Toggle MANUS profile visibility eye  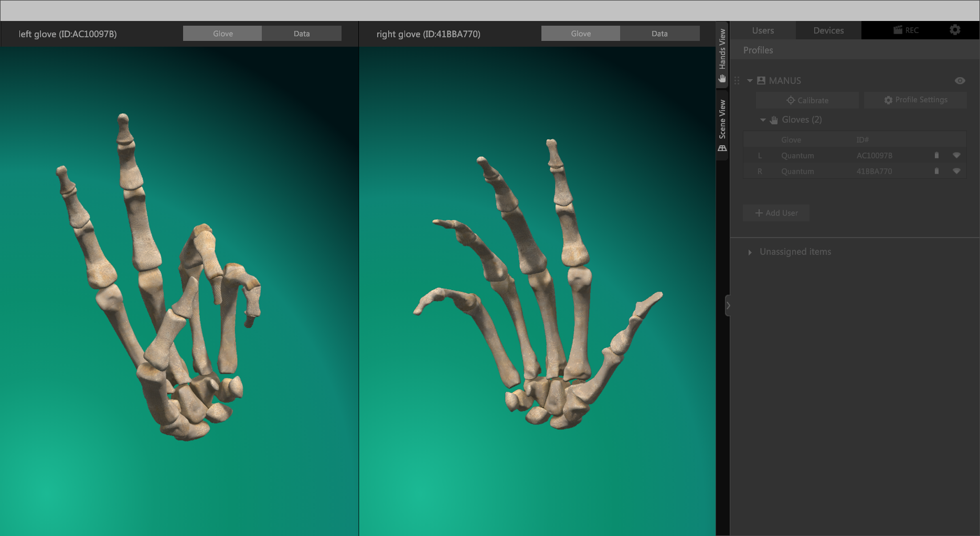pos(960,81)
